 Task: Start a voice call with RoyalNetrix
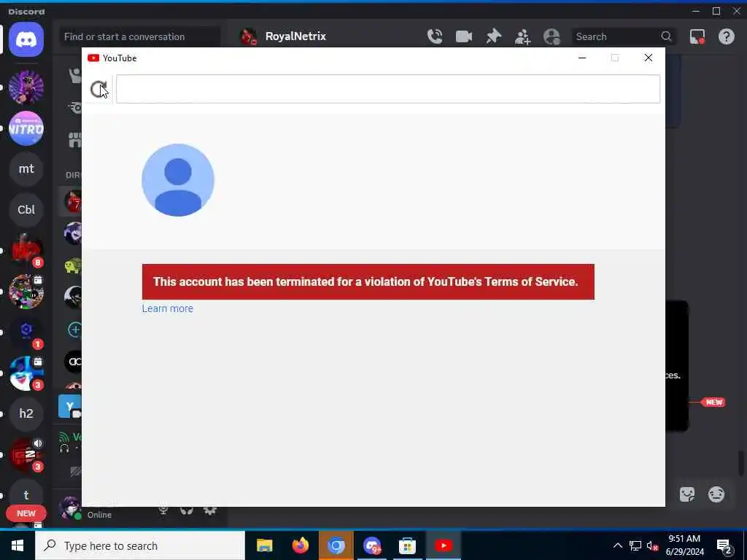[435, 36]
